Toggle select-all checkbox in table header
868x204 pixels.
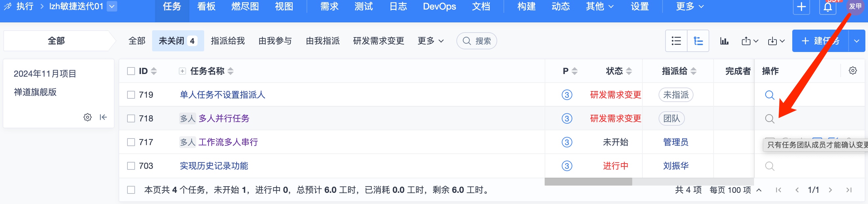[x=131, y=71]
